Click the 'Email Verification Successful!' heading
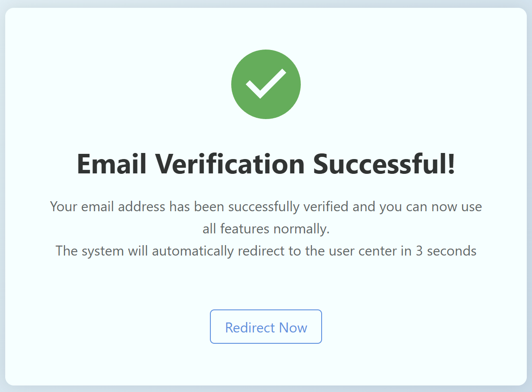532x392 pixels. (x=266, y=164)
